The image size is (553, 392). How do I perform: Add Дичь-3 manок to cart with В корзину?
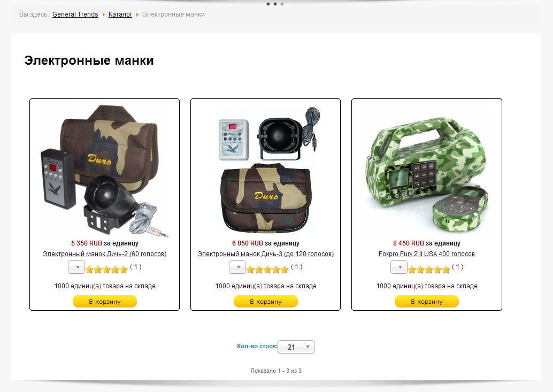pyautogui.click(x=266, y=302)
